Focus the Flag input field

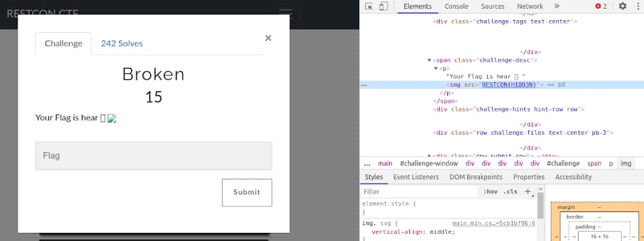point(153,156)
